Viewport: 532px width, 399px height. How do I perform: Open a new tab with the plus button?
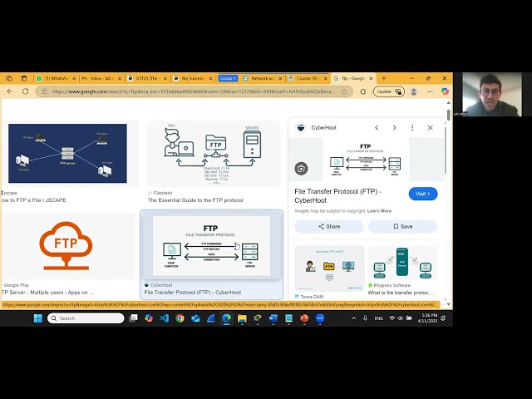tap(384, 78)
